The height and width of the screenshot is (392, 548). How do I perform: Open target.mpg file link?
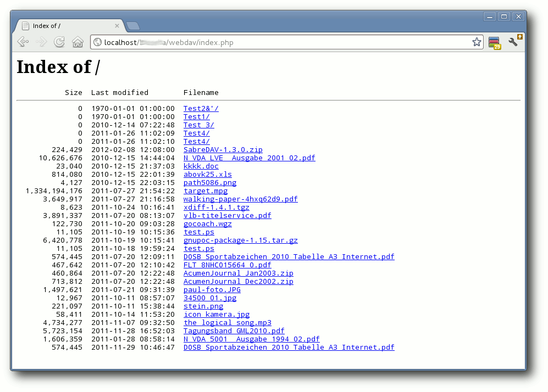tap(206, 191)
